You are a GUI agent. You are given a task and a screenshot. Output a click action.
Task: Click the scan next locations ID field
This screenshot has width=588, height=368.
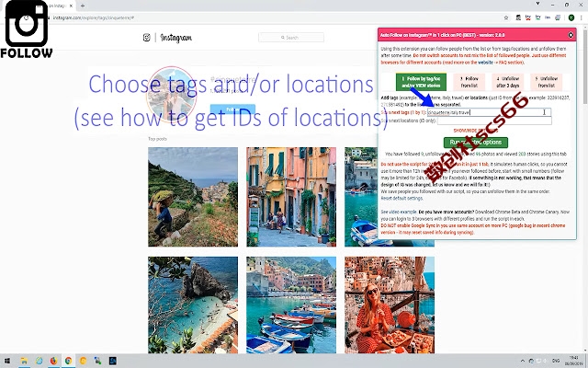494,121
